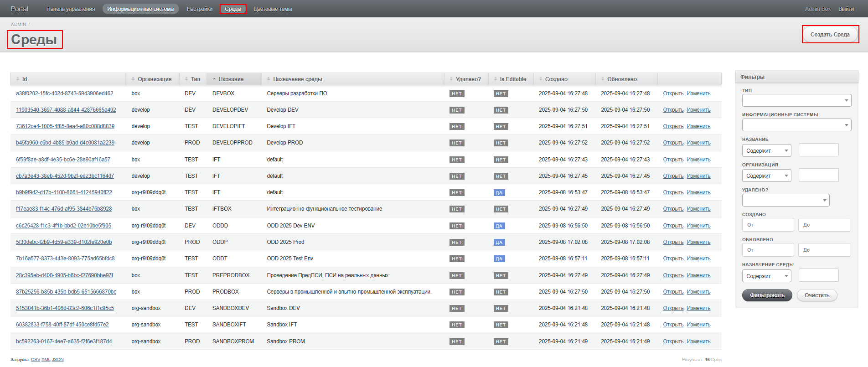The image size is (868, 367).
Task: Click the ДА badge in ODDD row
Action: pos(499,226)
